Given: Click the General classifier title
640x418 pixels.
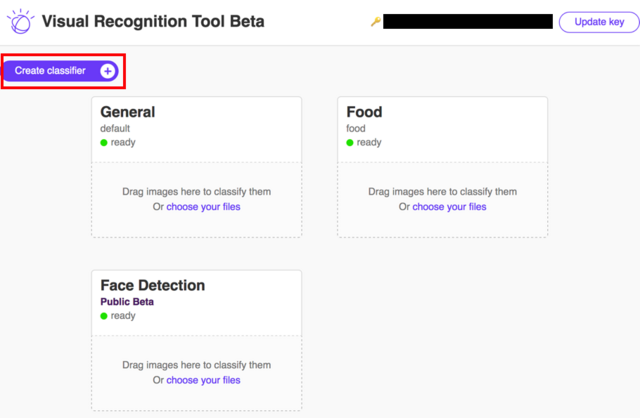Looking at the screenshot, I should pyautogui.click(x=128, y=112).
